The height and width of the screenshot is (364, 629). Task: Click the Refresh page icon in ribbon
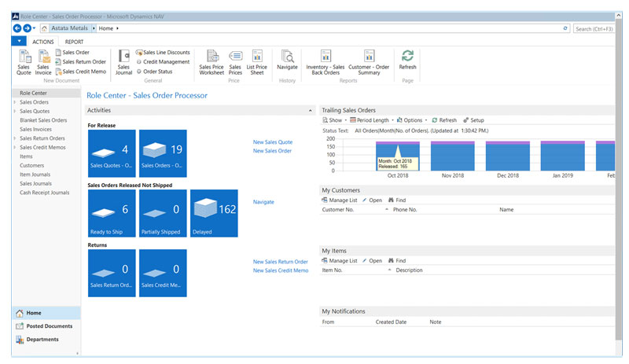pyautogui.click(x=407, y=60)
